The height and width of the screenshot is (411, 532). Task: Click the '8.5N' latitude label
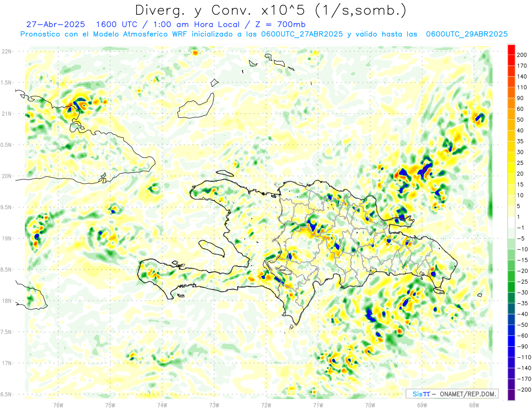[6, 270]
